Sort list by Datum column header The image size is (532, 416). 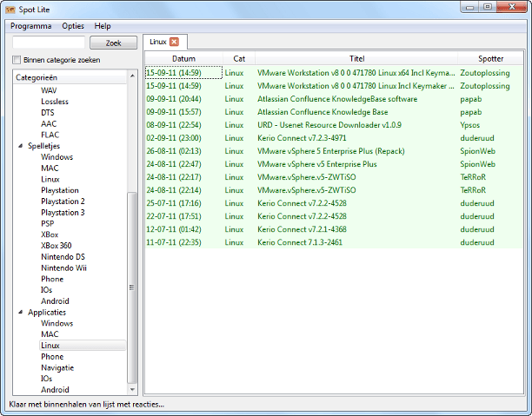pos(183,59)
